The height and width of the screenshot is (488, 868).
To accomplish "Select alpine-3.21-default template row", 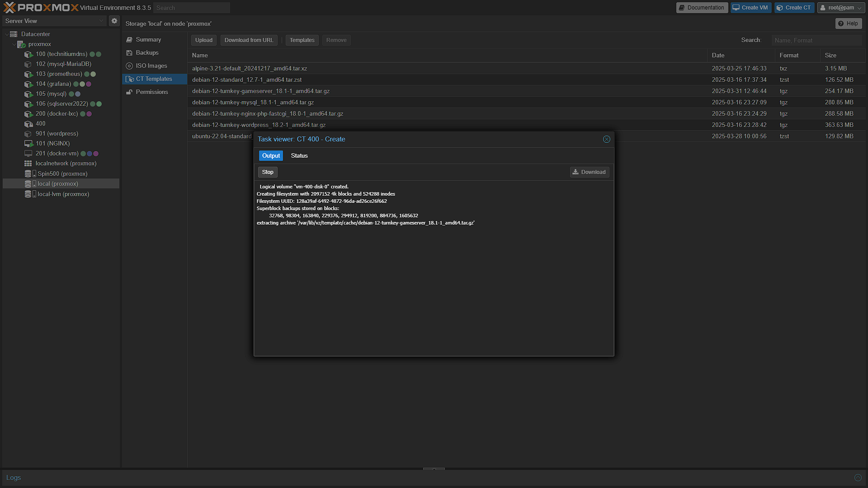I will coord(526,69).
